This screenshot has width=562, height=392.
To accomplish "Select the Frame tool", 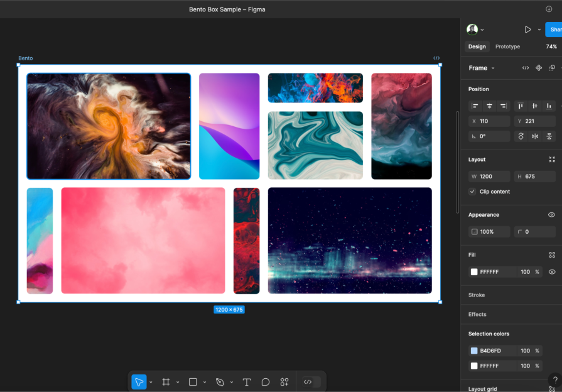I will [x=166, y=382].
